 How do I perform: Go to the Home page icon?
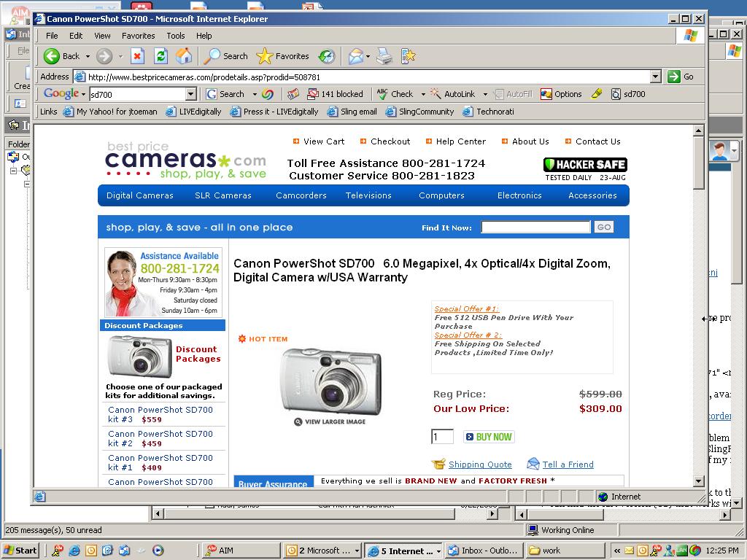[x=184, y=56]
